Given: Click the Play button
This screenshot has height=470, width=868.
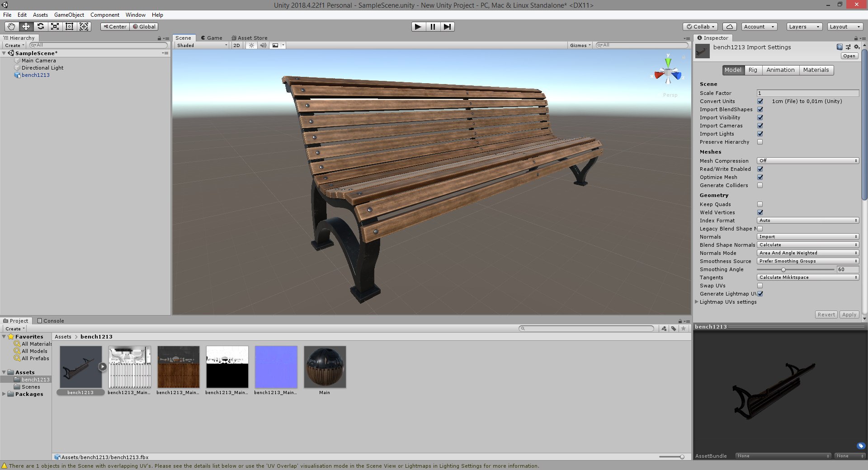Looking at the screenshot, I should pyautogui.click(x=418, y=27).
